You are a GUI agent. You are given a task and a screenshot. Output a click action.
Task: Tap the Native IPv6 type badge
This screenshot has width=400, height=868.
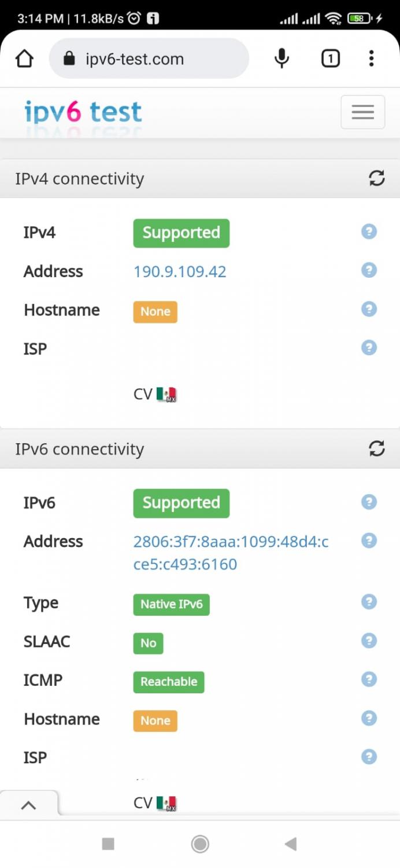171,604
